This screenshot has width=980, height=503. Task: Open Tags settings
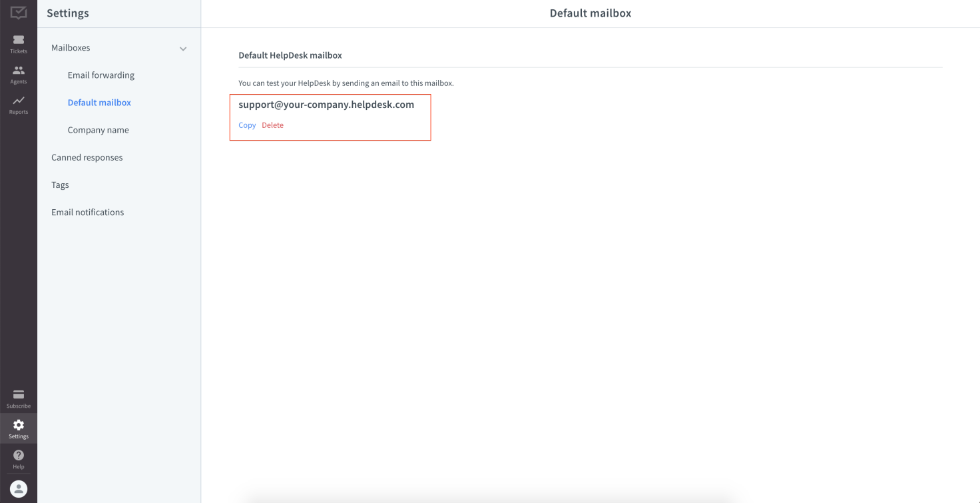coord(60,185)
